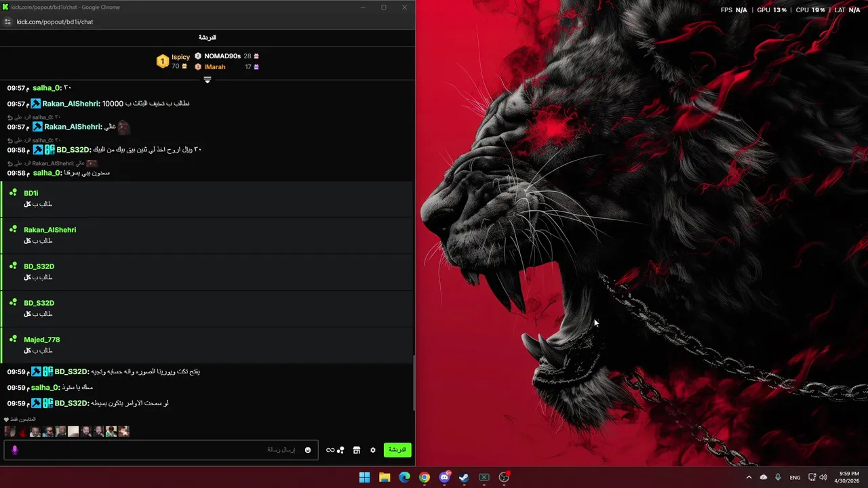Pick the blank white emote in emotes row
Viewport: 868px width, 488px height.
coord(73,431)
